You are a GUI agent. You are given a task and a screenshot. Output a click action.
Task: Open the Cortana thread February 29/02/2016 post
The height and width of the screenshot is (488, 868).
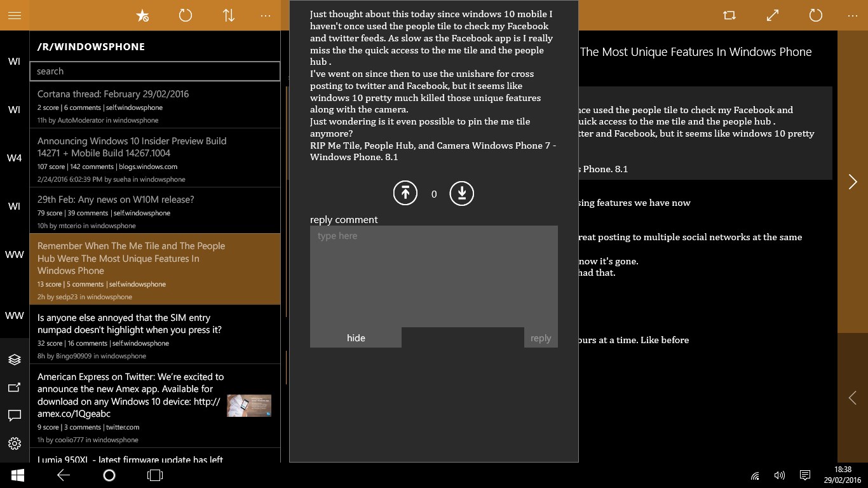coord(155,105)
